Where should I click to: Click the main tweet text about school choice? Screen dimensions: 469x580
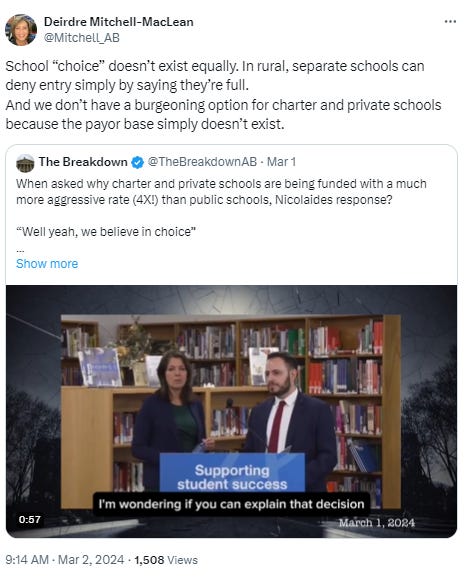(223, 95)
